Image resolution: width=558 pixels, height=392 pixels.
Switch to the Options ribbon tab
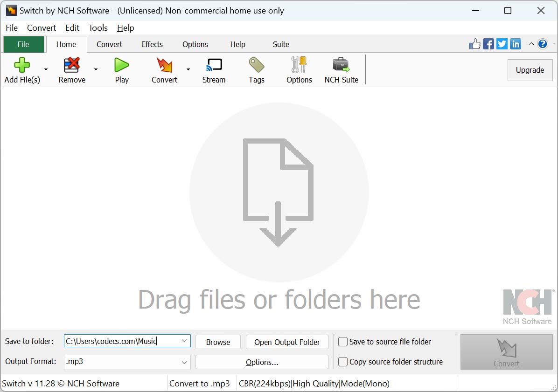195,44
